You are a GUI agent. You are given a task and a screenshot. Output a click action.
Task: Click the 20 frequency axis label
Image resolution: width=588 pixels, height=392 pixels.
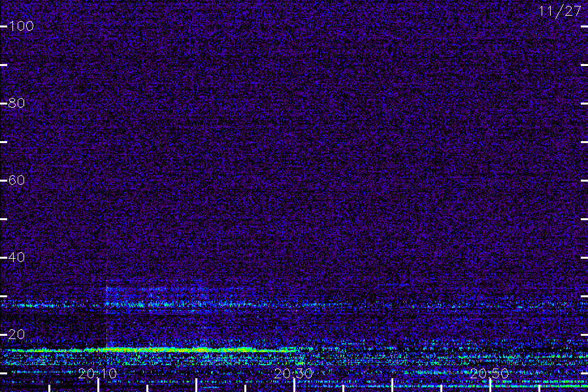16,335
